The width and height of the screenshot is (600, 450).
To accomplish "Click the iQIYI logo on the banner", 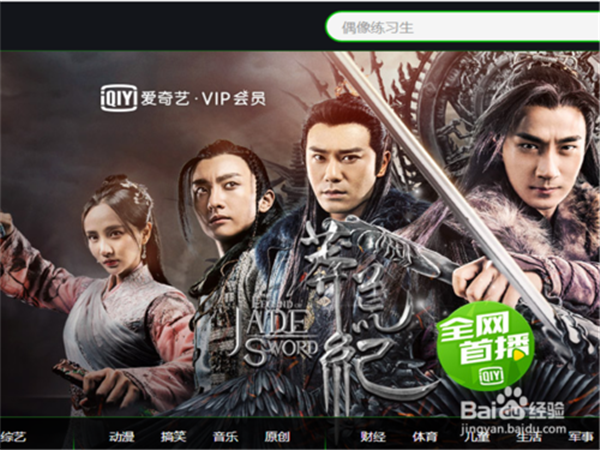I will pos(119,99).
